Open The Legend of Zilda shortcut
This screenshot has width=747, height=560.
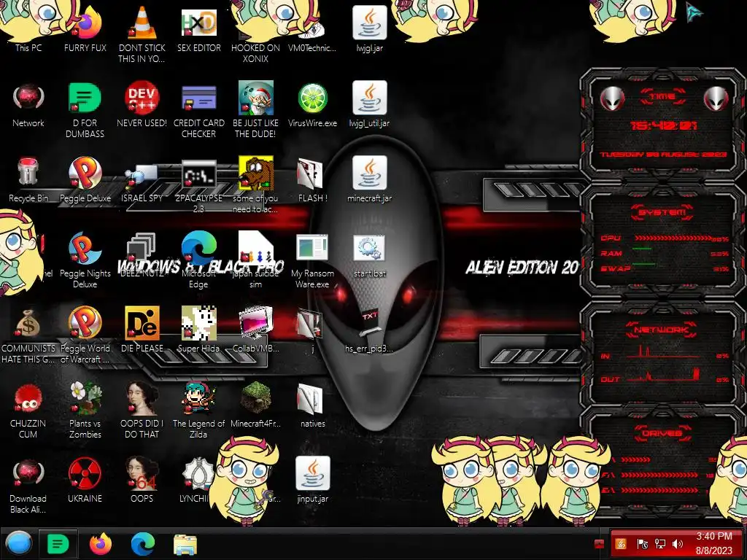[198, 410]
